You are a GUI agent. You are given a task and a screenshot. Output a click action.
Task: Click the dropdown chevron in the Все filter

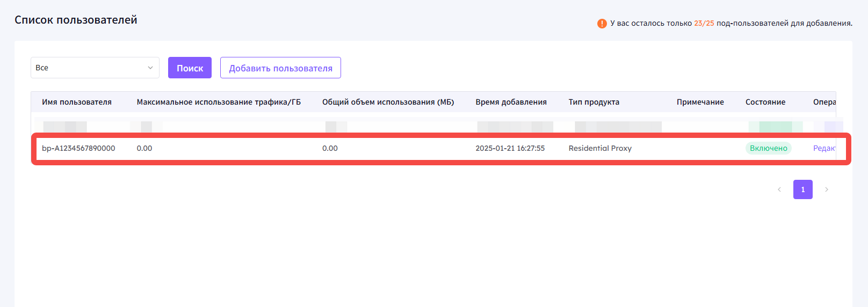[150, 68]
